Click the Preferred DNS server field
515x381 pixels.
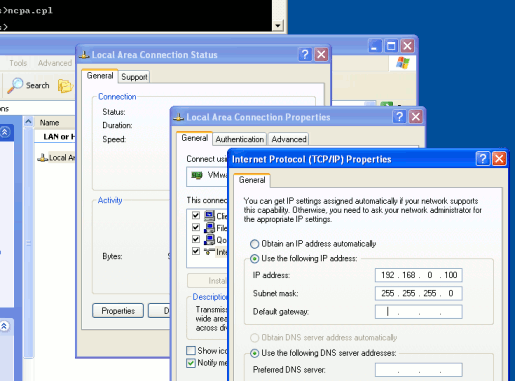pyautogui.click(x=418, y=370)
